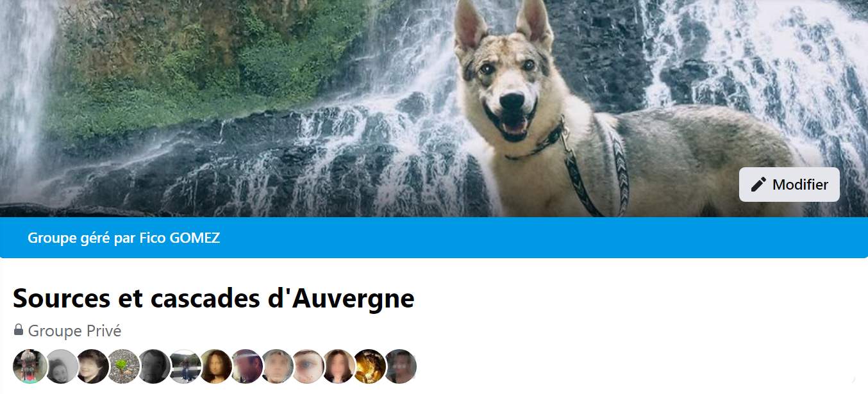Open the golden glowing member avatar
This screenshot has width=868, height=394.
tap(370, 366)
